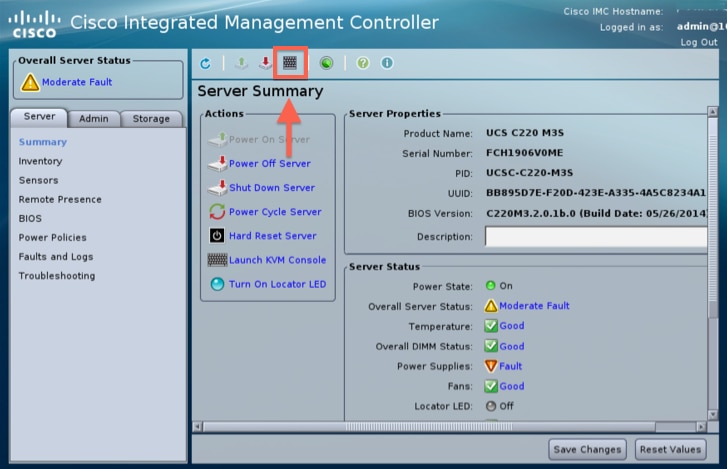Click the Hard Reset Server link
Image resolution: width=727 pixels, height=469 pixels.
(273, 236)
